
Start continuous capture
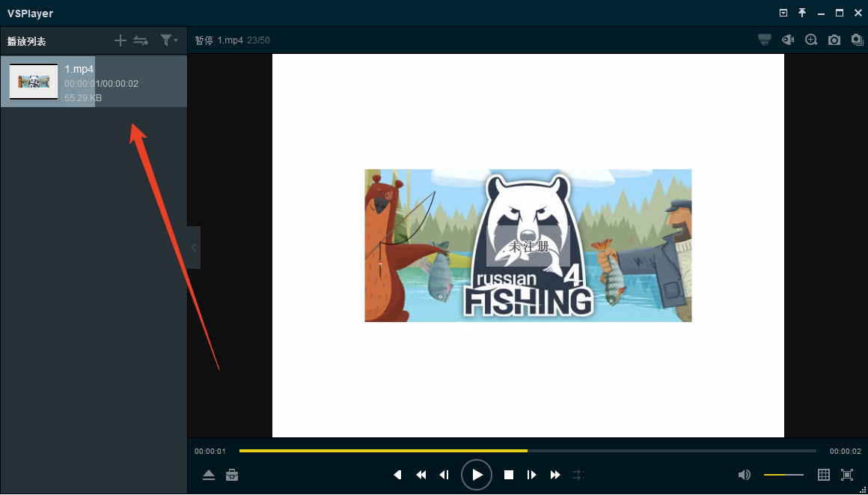pos(857,40)
